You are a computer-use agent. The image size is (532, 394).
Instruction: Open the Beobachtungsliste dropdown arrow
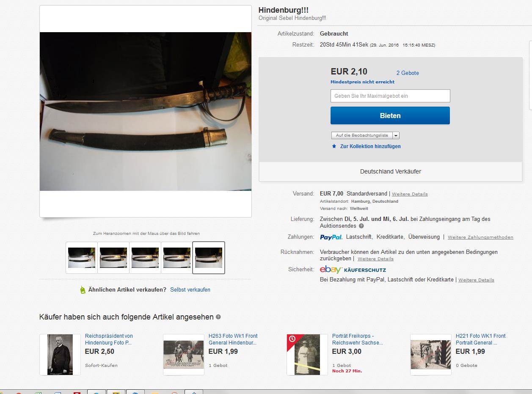(x=396, y=135)
